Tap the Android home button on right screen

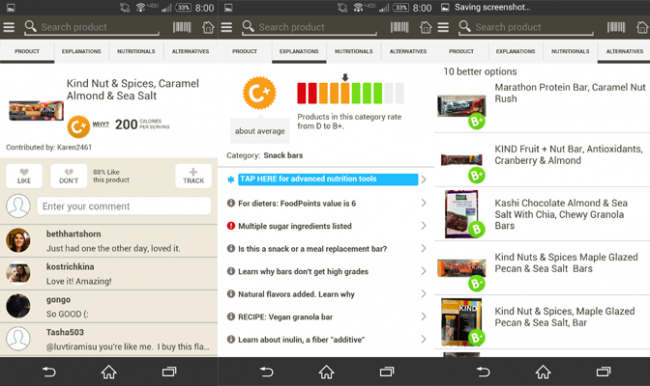click(543, 372)
